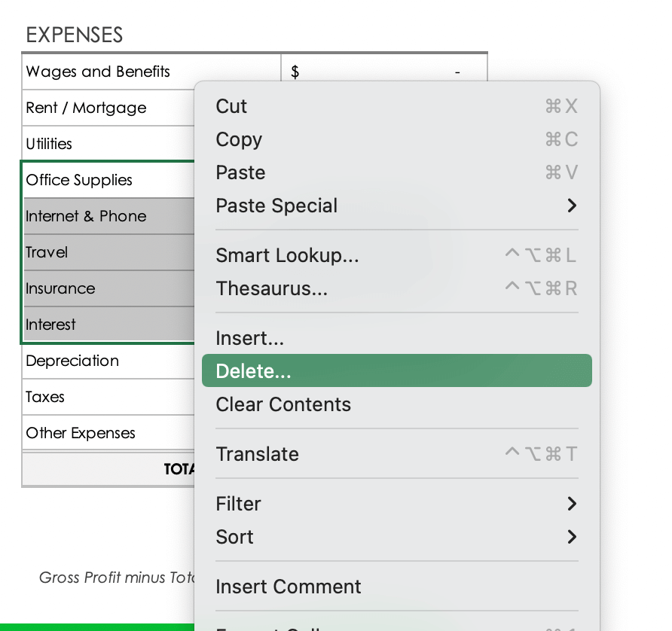
Task: Select Copy in the context menu
Action: (x=239, y=139)
